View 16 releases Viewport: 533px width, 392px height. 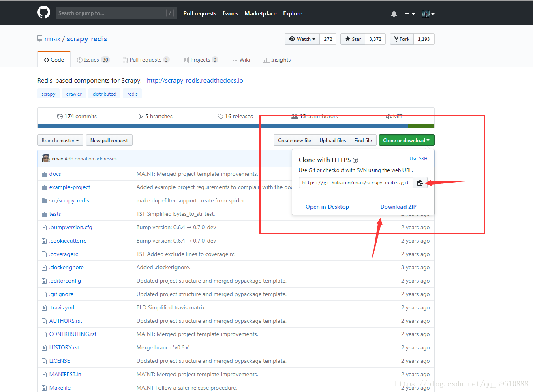[235, 116]
